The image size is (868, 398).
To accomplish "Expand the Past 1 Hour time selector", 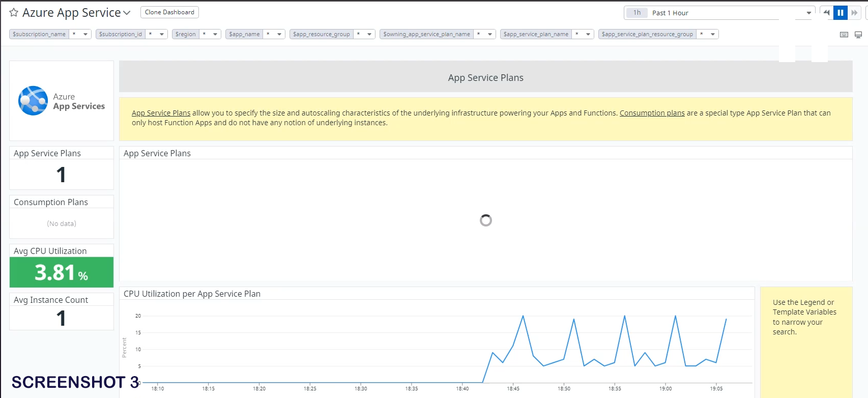I will (x=808, y=13).
